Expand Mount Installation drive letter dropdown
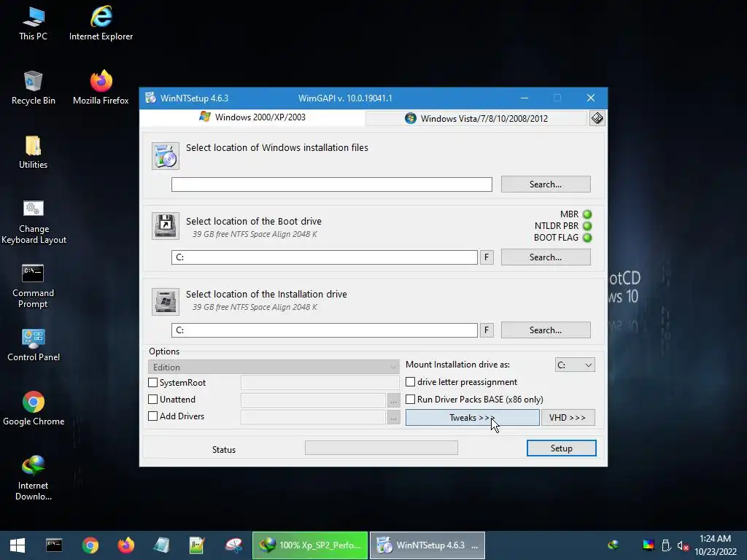The height and width of the screenshot is (560, 747). tap(575, 365)
